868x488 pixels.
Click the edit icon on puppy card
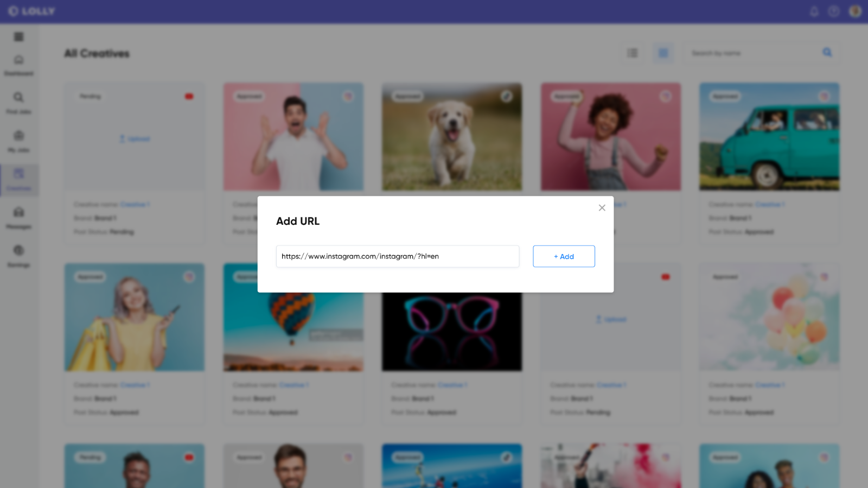coord(506,96)
